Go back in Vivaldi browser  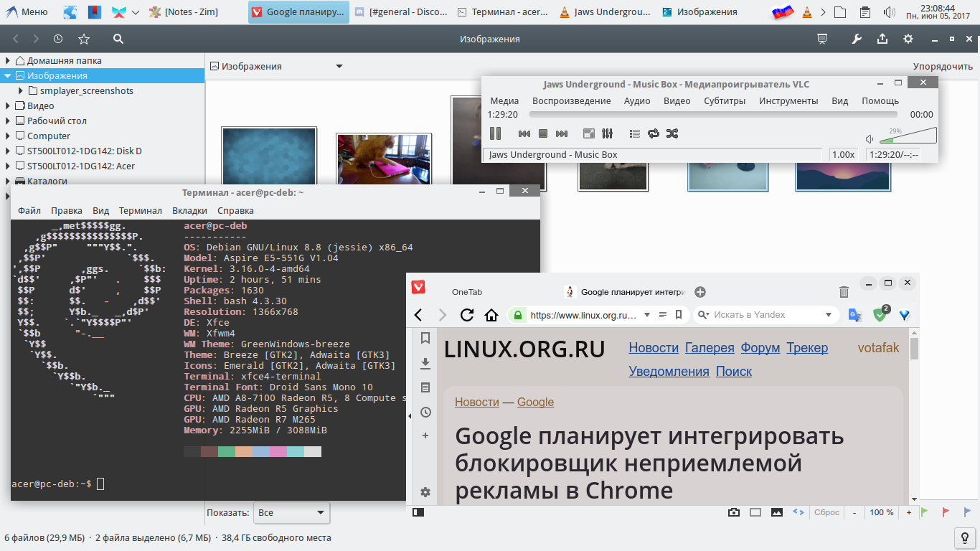tap(418, 315)
